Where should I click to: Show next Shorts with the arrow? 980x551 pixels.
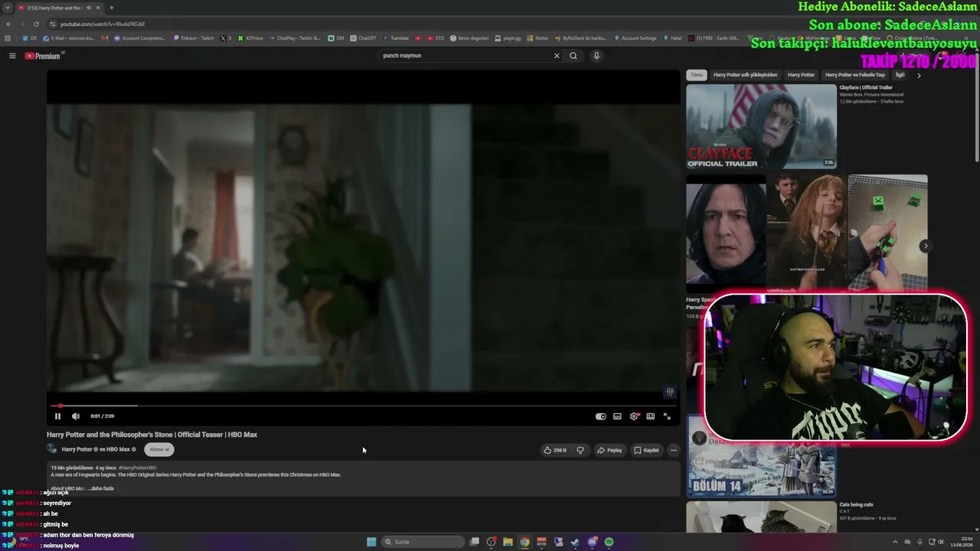[x=926, y=246]
